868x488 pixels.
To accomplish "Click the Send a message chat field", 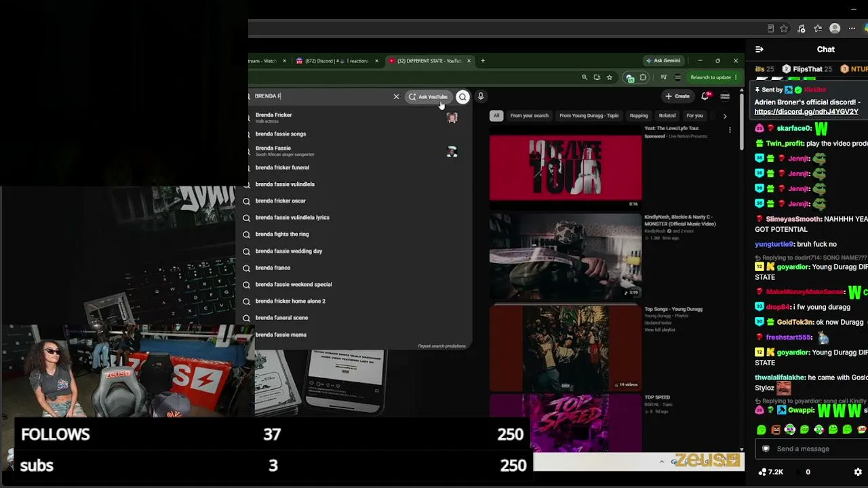I will click(811, 449).
